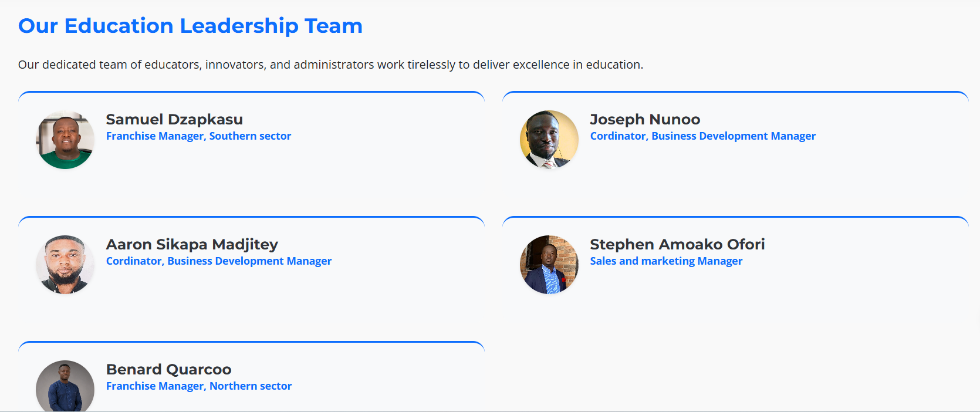This screenshot has width=980, height=412.
Task: Click the dedicated team description paragraph
Action: [330, 65]
